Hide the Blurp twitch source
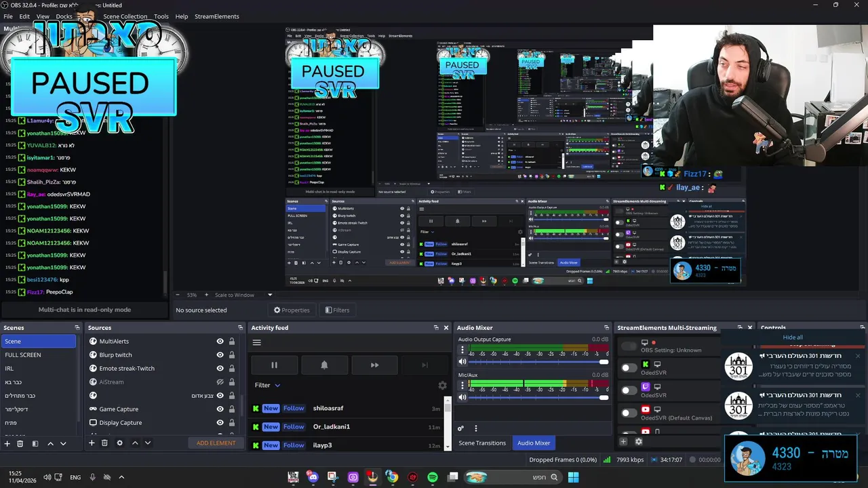The height and width of the screenshot is (488, 868). tap(220, 355)
